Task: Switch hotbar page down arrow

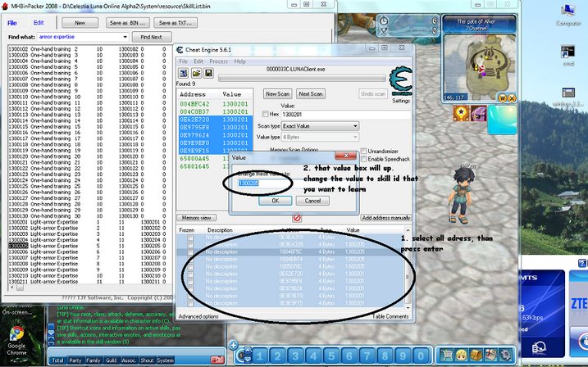Action: (247, 360)
